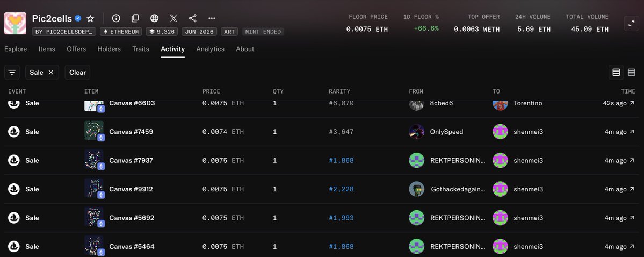Select the Activity tab
The height and width of the screenshot is (257, 644).
click(172, 49)
